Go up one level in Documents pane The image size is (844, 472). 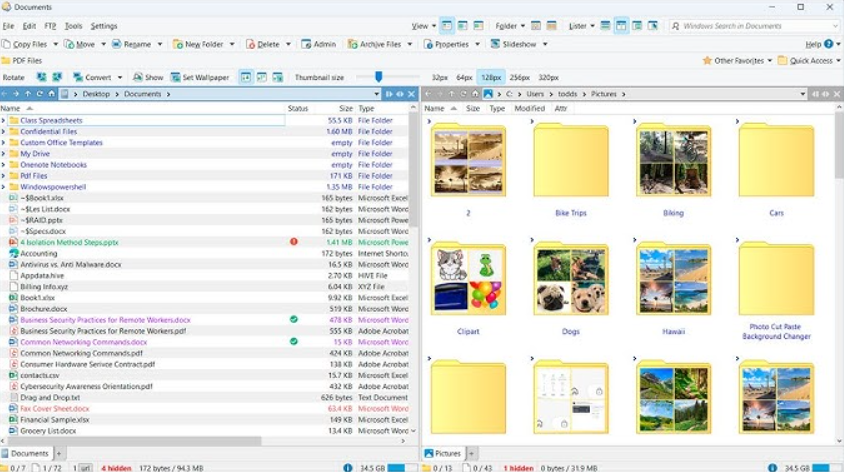click(x=28, y=94)
